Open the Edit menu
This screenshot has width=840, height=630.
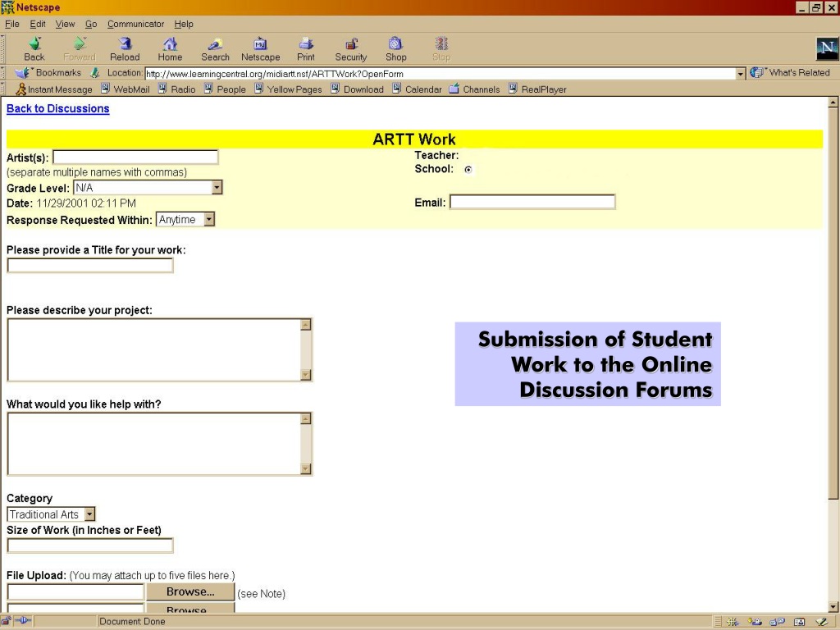[x=38, y=24]
